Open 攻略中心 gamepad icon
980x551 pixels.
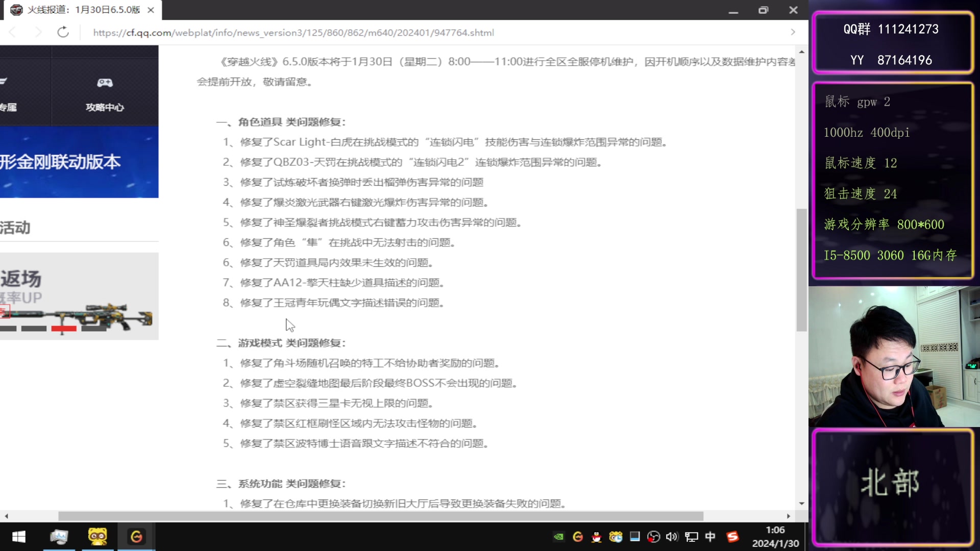(105, 82)
